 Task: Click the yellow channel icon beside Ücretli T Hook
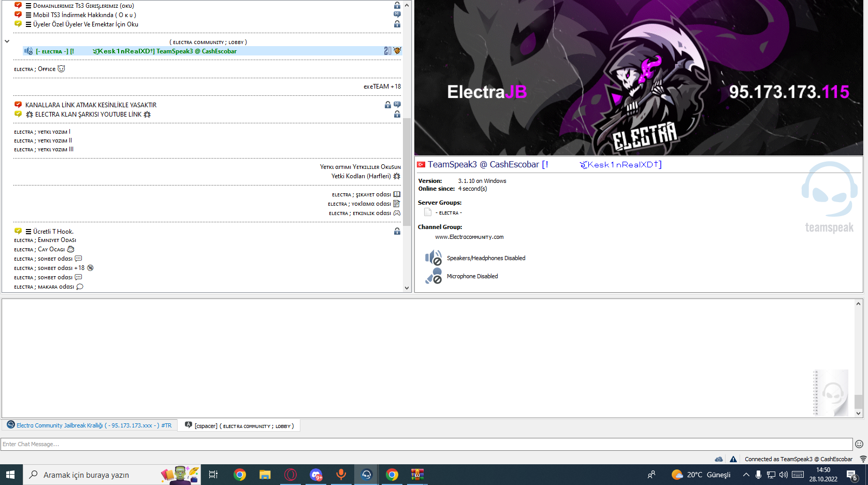[18, 231]
